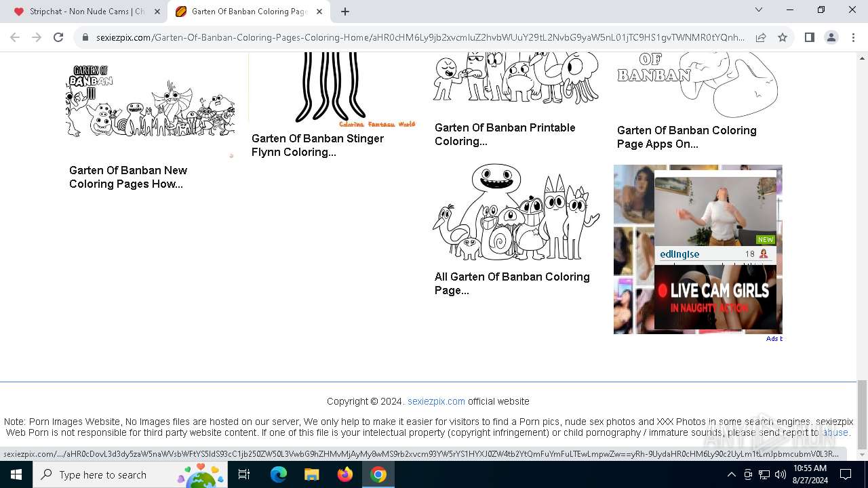Open the Of Banban apps coloring thumbnail
This screenshot has height=488, width=868.
pos(698,85)
